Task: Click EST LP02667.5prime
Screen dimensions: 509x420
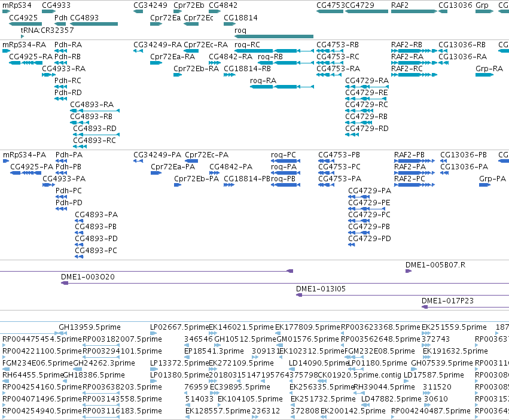Action: point(179,327)
